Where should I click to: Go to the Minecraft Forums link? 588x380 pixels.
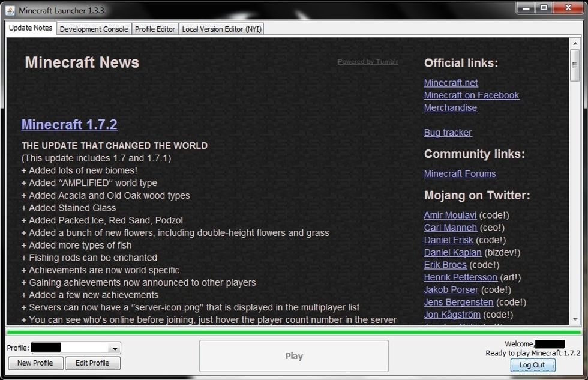tap(460, 174)
